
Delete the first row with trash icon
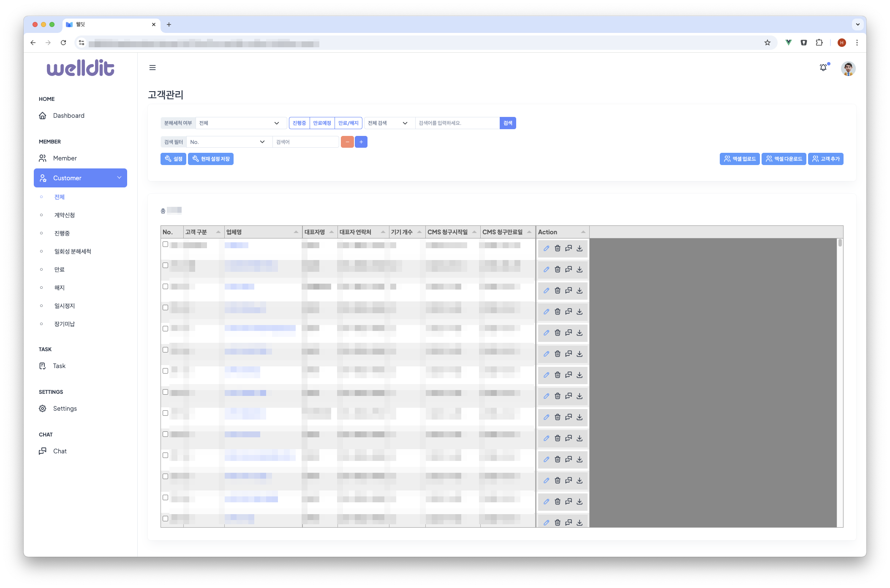tap(558, 248)
